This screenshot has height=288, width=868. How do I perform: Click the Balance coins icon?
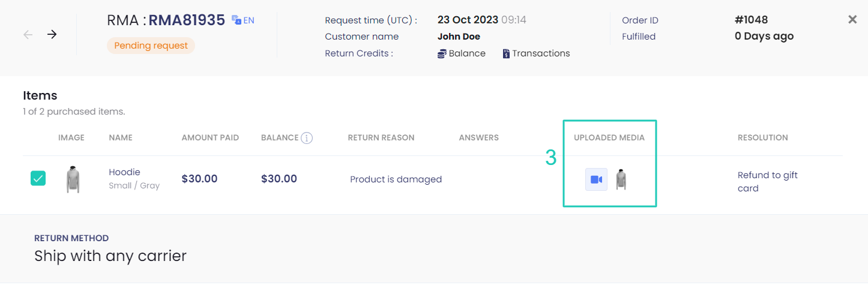point(442,53)
